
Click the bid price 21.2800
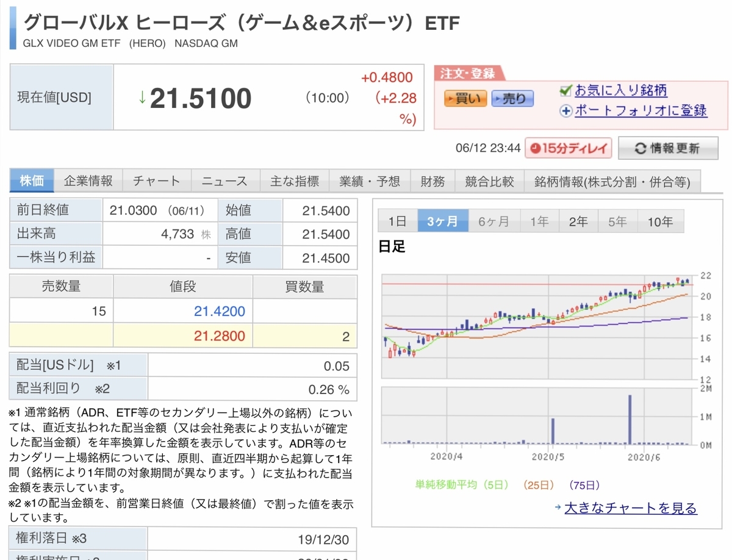220,336
